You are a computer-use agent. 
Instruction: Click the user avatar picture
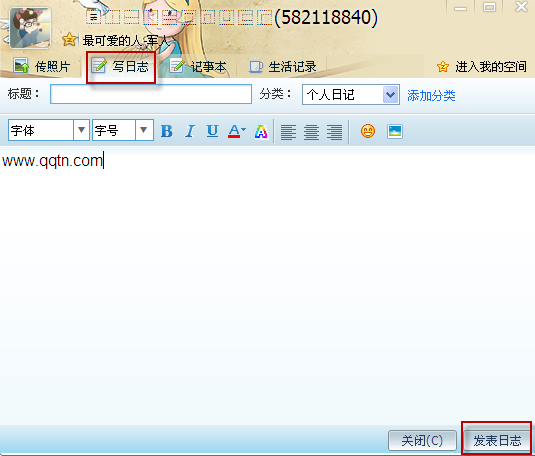[30, 28]
